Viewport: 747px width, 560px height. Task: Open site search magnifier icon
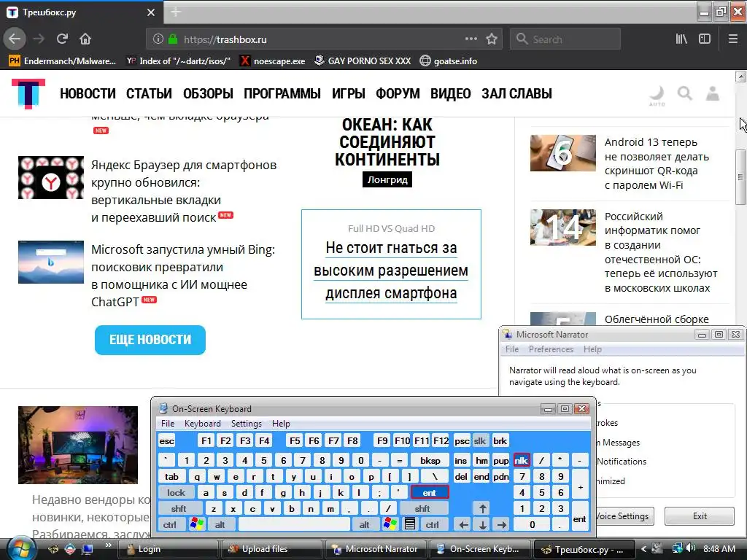click(684, 93)
